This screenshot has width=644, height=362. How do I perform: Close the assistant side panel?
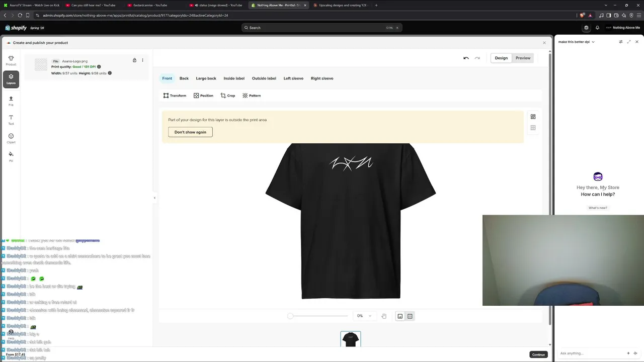point(637,42)
